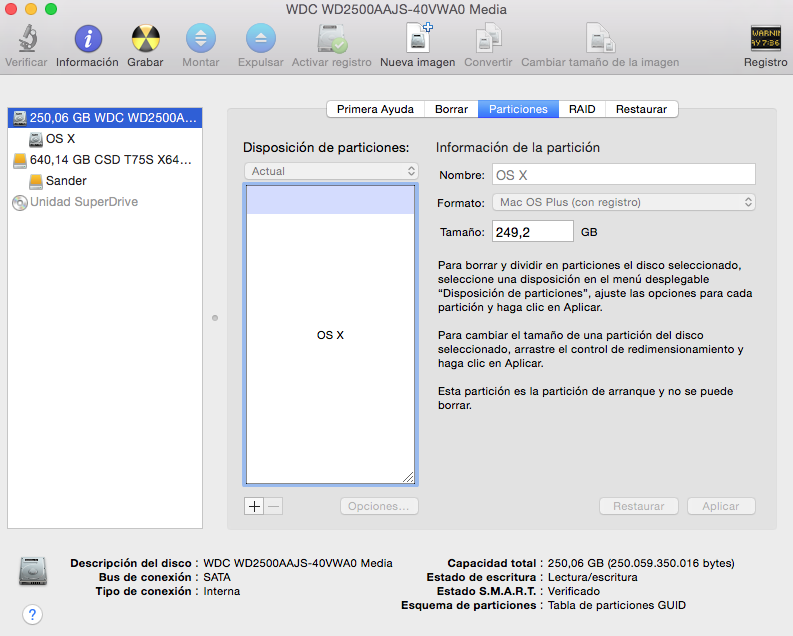The width and height of the screenshot is (793, 636).
Task: Click Cambiar tamaño de la imagen icon
Action: point(600,38)
